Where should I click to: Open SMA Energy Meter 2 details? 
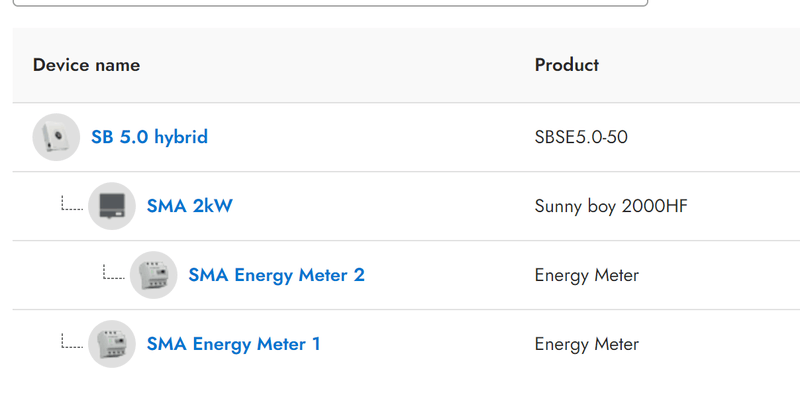277,275
